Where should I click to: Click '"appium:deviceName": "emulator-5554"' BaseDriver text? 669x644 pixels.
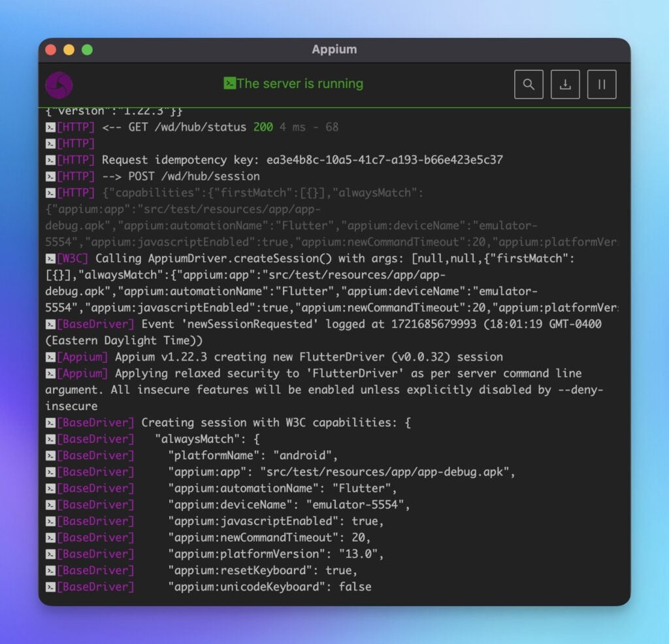289,505
